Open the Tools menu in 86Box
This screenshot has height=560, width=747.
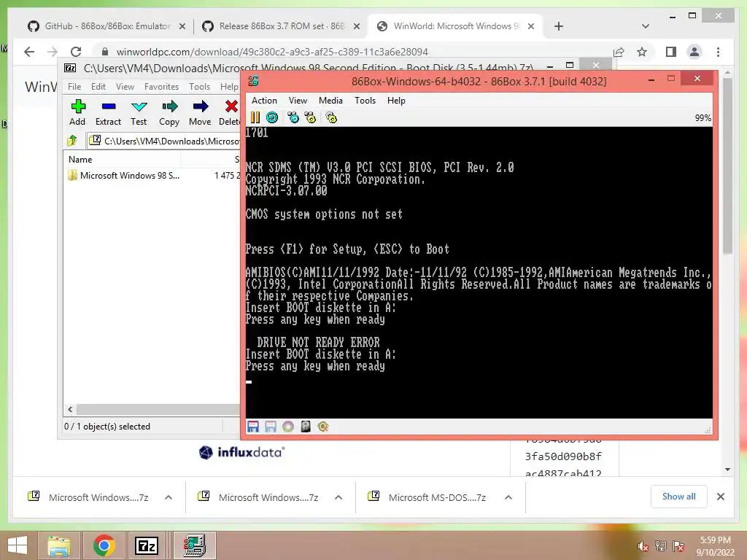click(365, 100)
